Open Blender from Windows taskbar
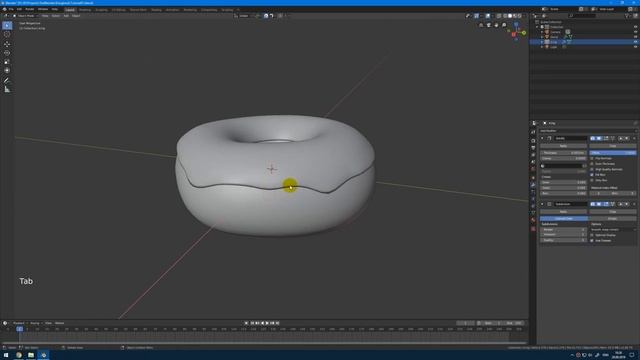 (x=43, y=355)
